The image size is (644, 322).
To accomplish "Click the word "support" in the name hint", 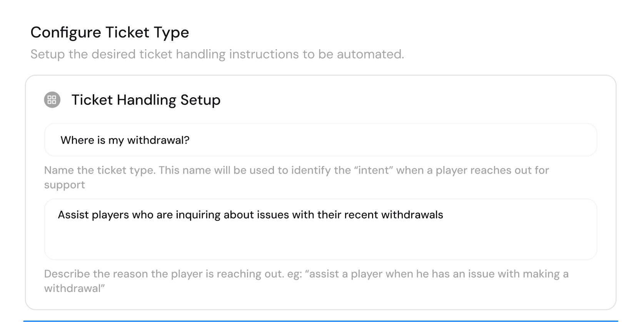I will (x=65, y=185).
